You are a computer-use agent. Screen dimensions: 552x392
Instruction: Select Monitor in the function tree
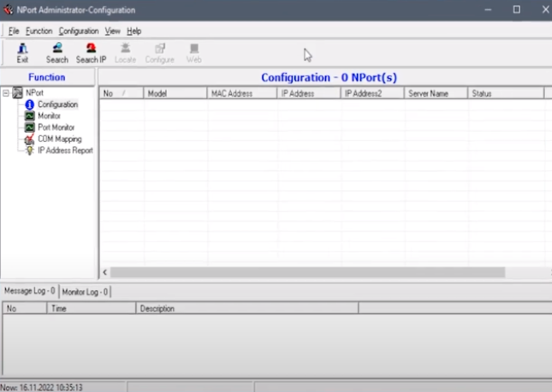[50, 116]
